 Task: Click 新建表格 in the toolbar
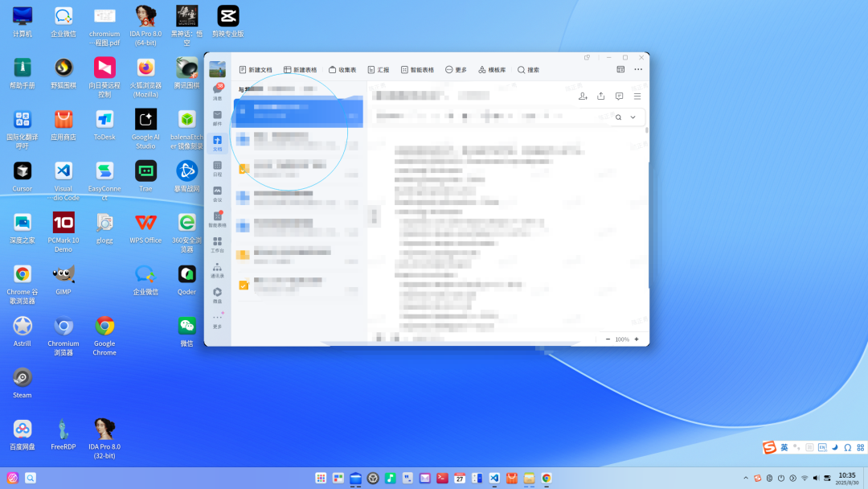click(x=300, y=70)
